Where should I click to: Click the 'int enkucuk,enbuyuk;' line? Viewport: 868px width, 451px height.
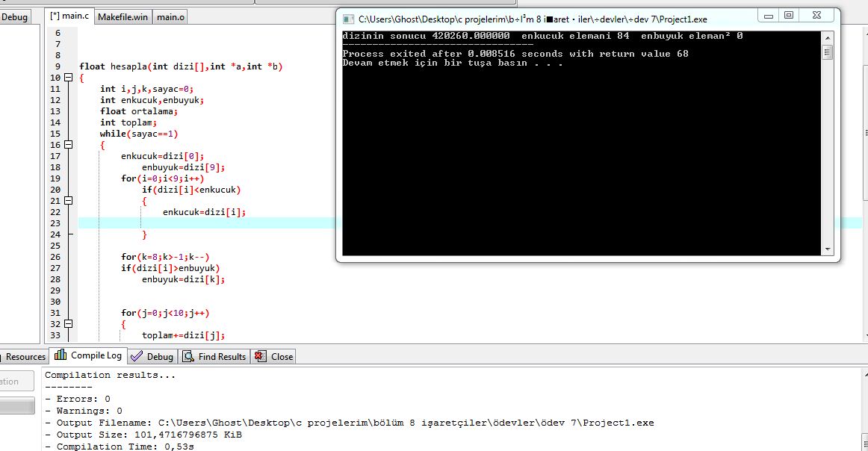point(152,100)
